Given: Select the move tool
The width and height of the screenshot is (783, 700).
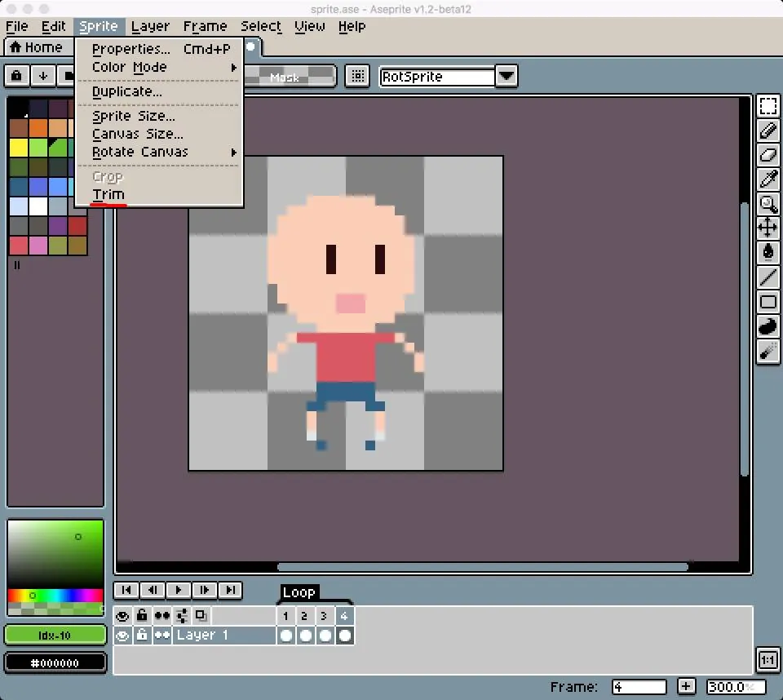Looking at the screenshot, I should [768, 228].
